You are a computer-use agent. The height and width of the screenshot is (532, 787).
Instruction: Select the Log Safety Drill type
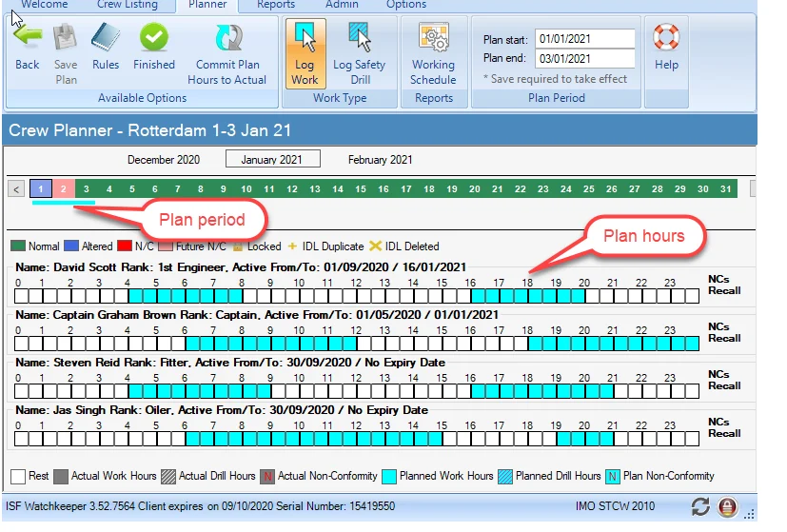359,38
